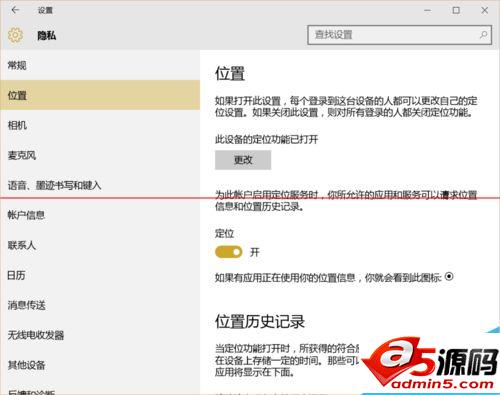Open the 麦克风 section
Image resolution: width=500 pixels, height=395 pixels.
coord(100,155)
